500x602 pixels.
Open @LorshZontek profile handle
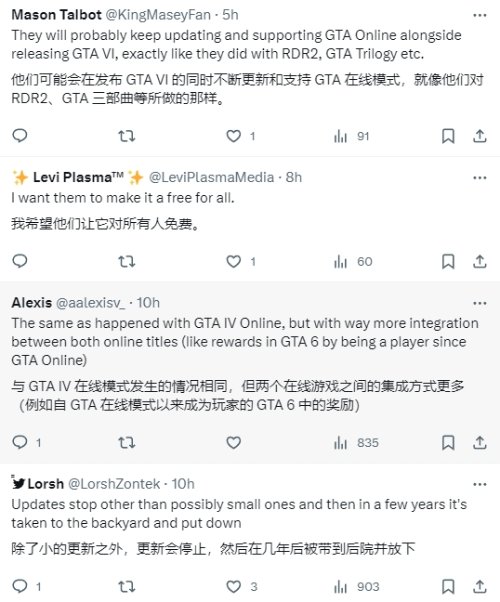tap(114, 484)
